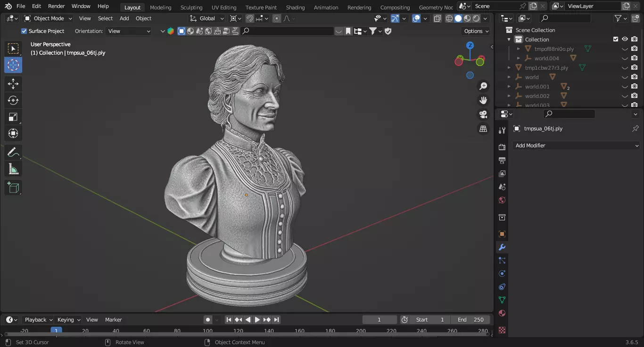Viewport: 644px width, 347px height.
Task: Pick the Rotate tool
Action: [x=13, y=100]
